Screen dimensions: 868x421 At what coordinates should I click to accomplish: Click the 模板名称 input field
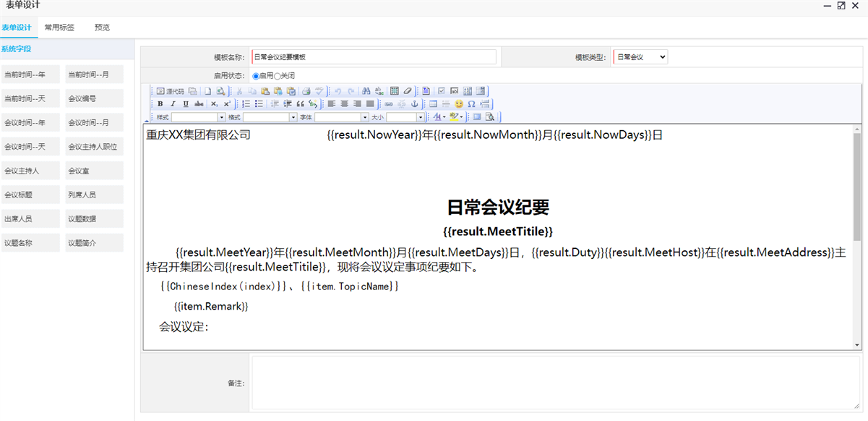click(x=374, y=56)
